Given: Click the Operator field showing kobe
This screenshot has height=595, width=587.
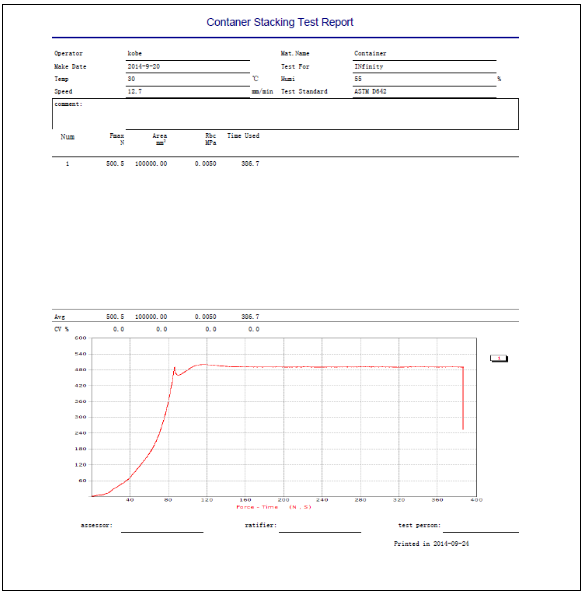Looking at the screenshot, I should coord(188,54).
